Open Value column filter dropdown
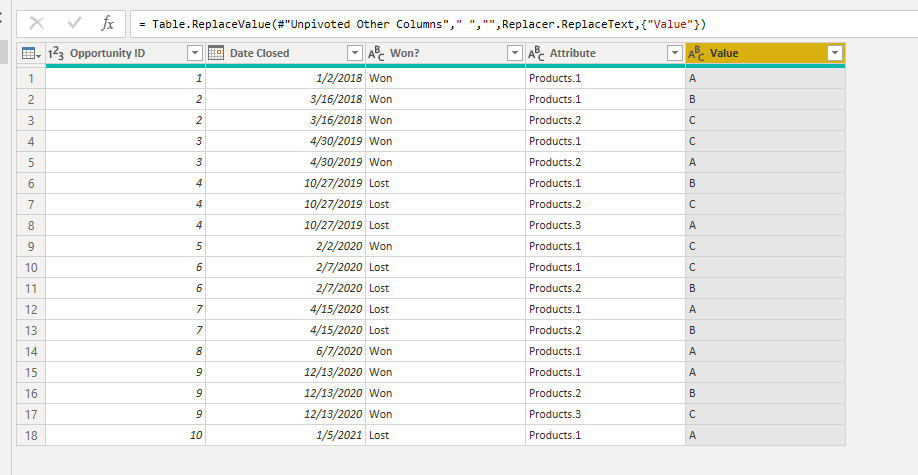 [835, 53]
